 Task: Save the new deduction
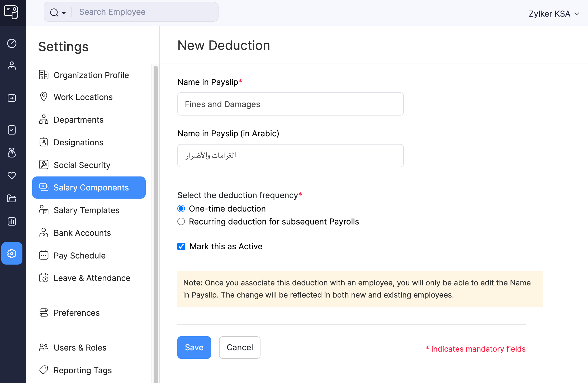pyautogui.click(x=194, y=347)
